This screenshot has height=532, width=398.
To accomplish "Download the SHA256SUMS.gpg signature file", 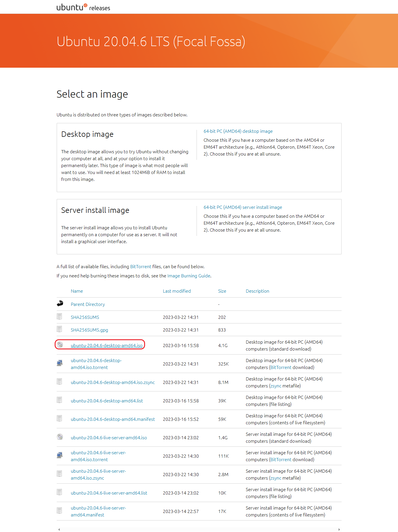I will [89, 330].
